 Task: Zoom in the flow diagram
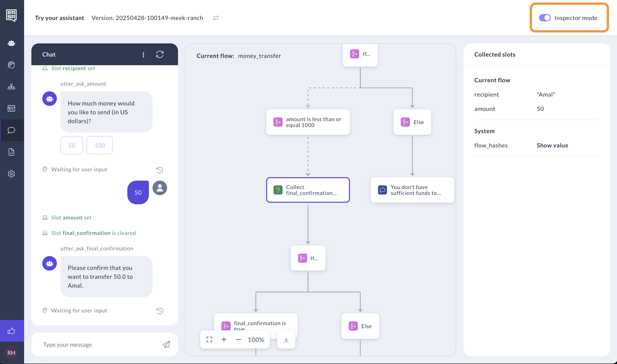tap(223, 339)
